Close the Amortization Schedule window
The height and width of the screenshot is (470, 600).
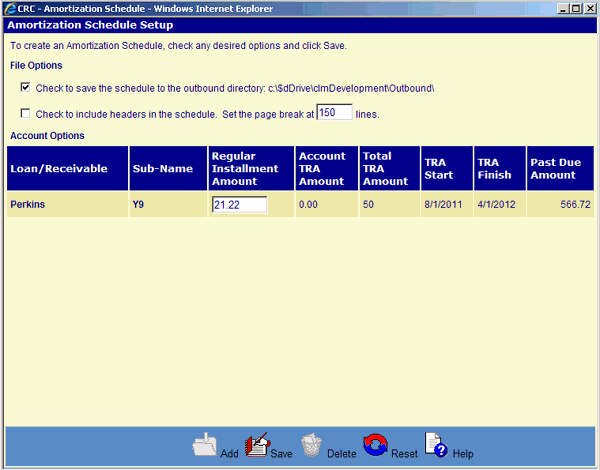click(x=590, y=8)
